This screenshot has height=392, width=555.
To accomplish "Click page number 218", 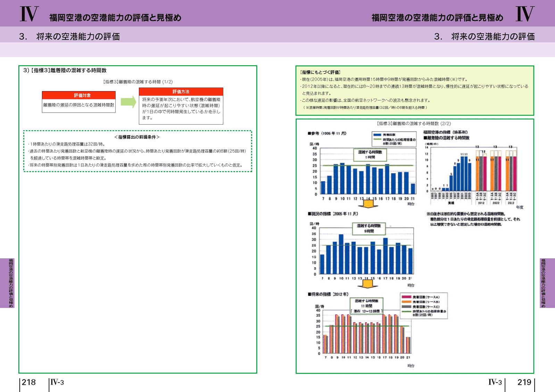I will pos(29,382).
